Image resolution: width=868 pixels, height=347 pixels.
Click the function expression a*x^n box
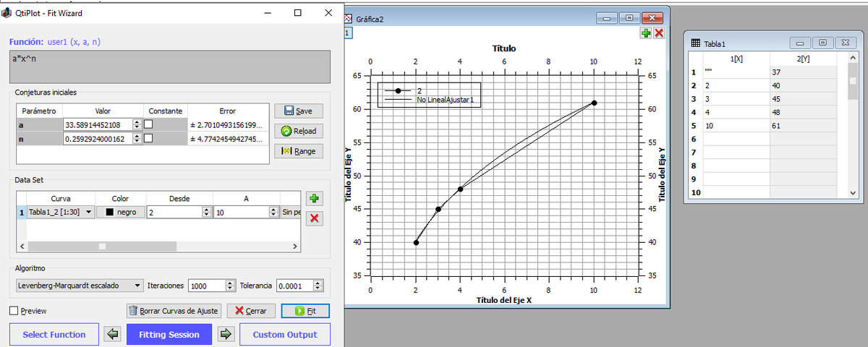pos(171,67)
